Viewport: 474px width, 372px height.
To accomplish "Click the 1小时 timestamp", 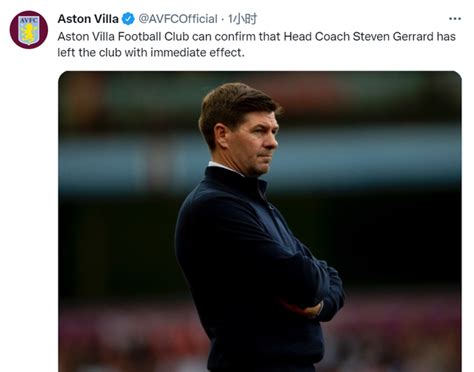I will (242, 19).
